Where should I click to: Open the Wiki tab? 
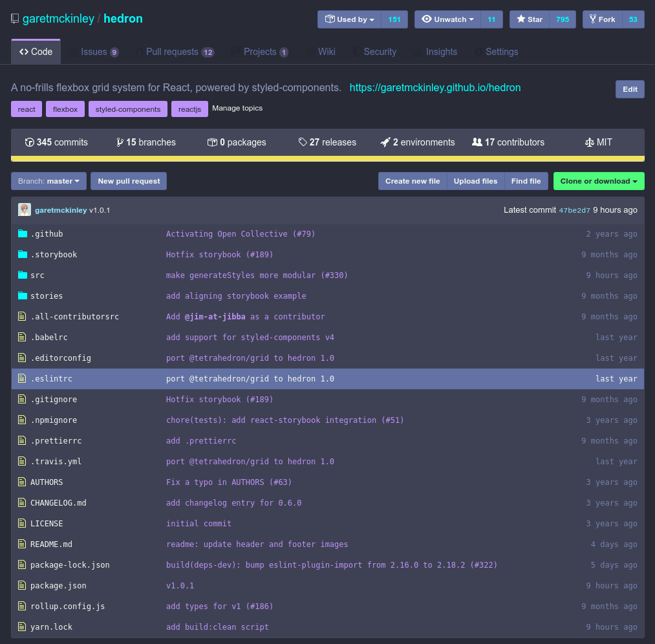click(321, 52)
